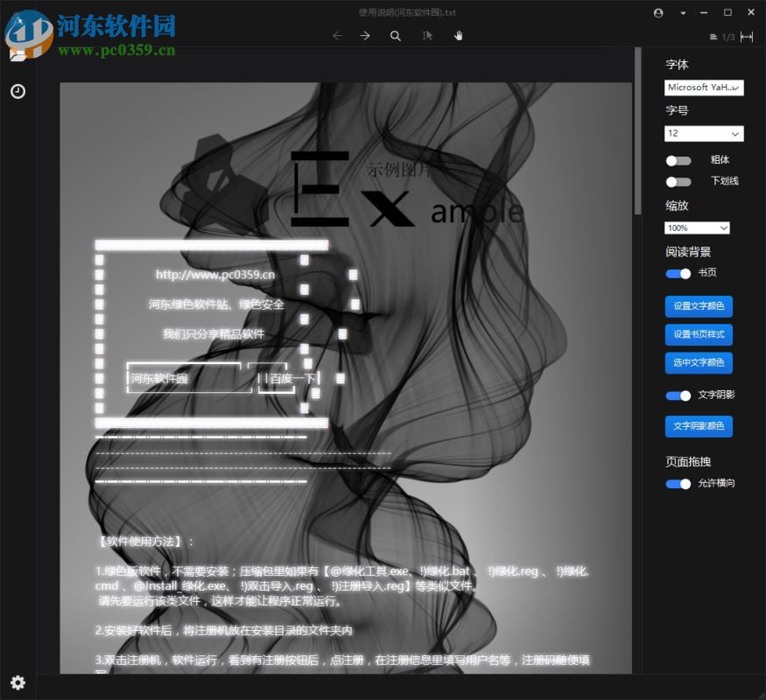Go back using the left arrow

(x=337, y=35)
